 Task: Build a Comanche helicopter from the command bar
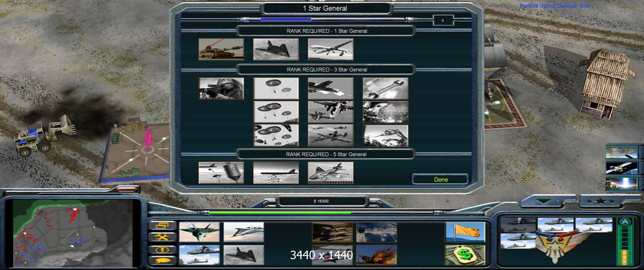[x=199, y=255]
